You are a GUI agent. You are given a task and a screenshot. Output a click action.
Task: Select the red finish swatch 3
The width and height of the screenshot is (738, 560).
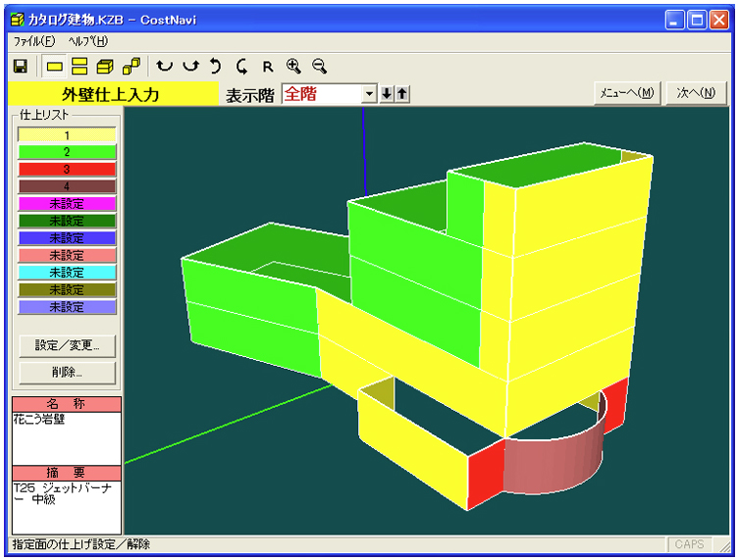point(67,169)
